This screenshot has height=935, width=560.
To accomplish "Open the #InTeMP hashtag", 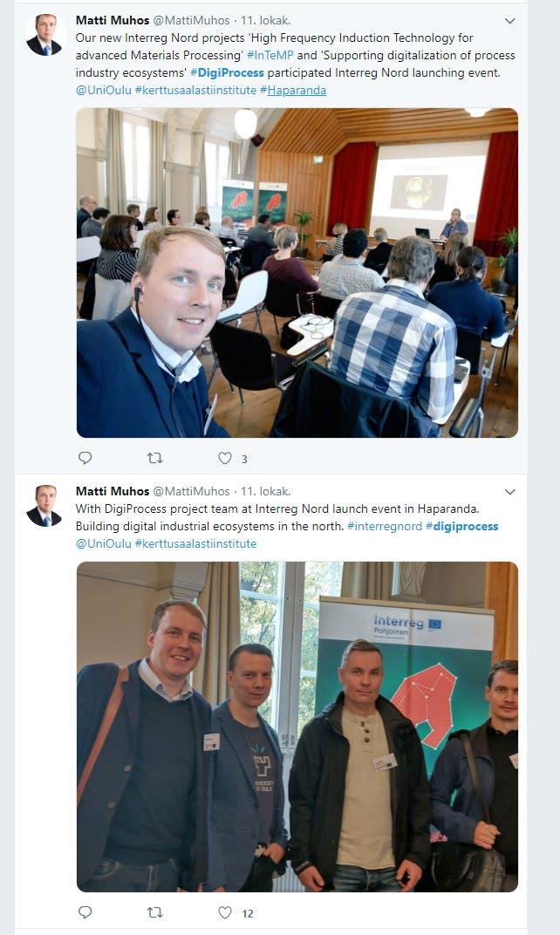I will pos(270,56).
